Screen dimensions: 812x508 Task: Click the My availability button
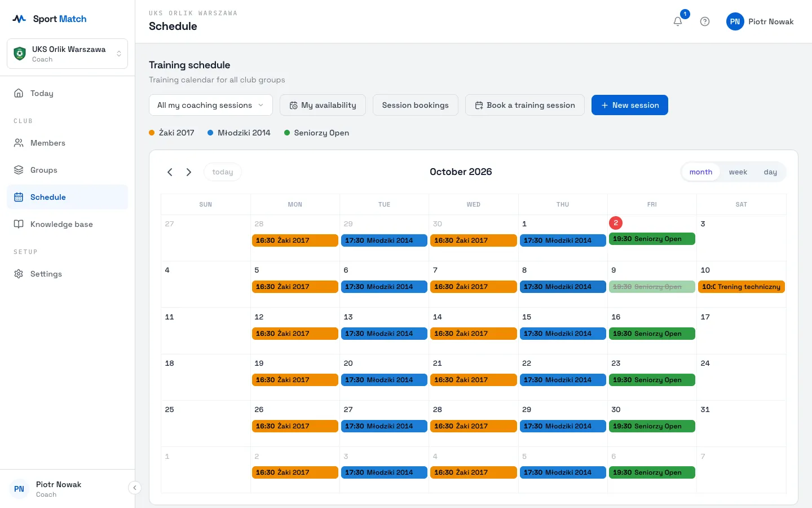point(323,105)
